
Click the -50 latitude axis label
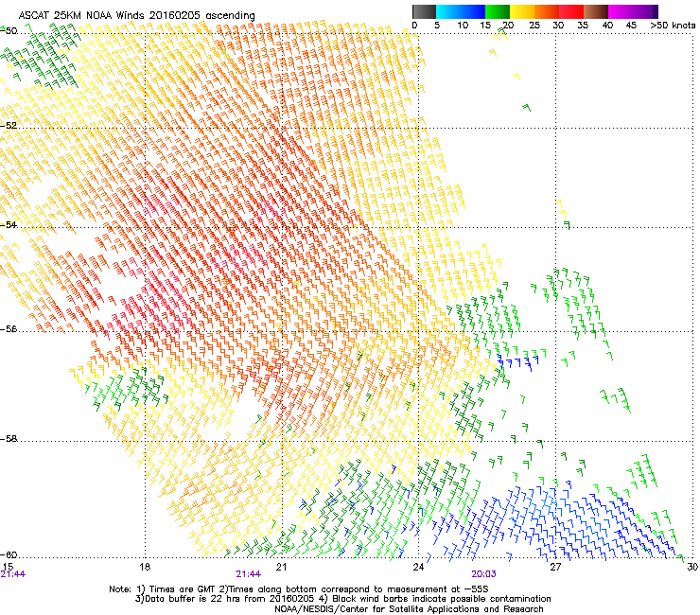[9, 31]
